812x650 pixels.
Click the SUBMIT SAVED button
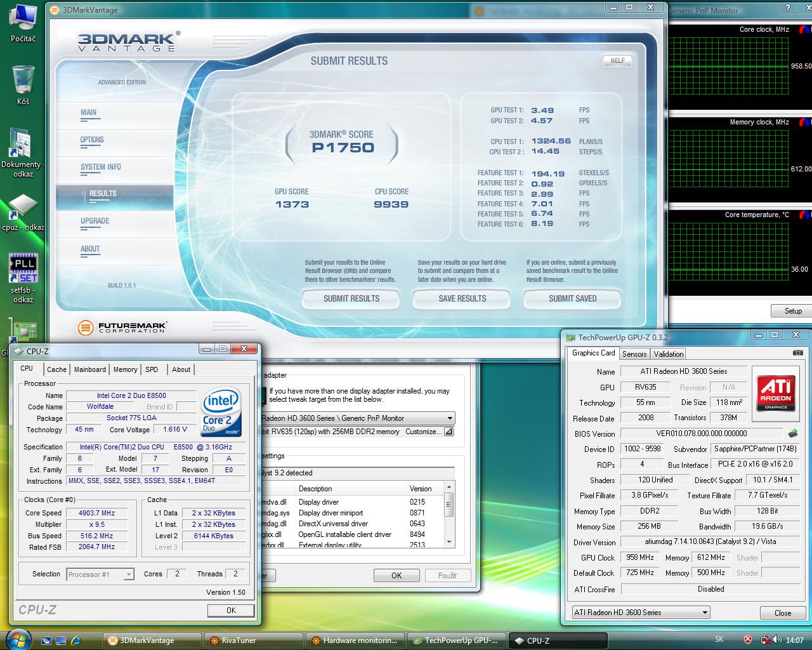click(x=572, y=298)
